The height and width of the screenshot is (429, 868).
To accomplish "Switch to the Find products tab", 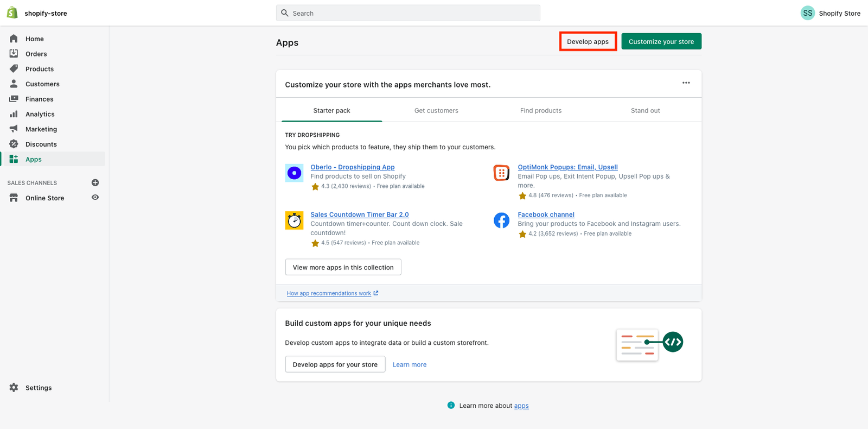I will point(540,111).
